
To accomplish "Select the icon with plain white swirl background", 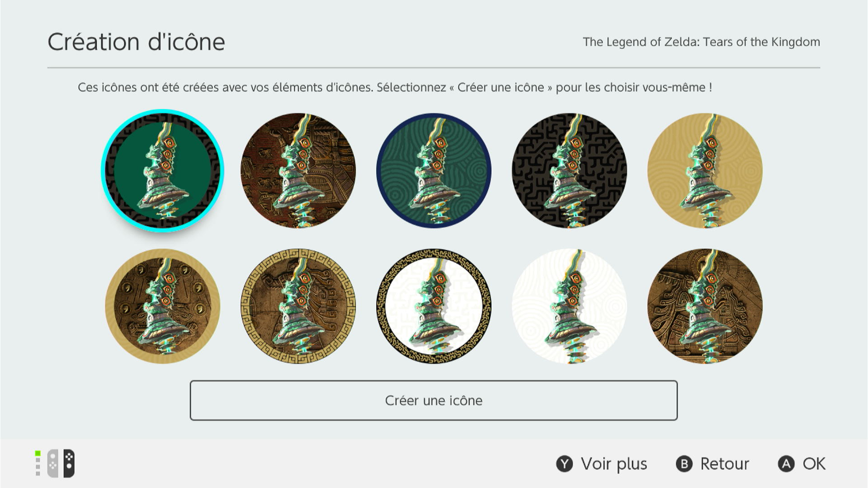I will click(569, 306).
